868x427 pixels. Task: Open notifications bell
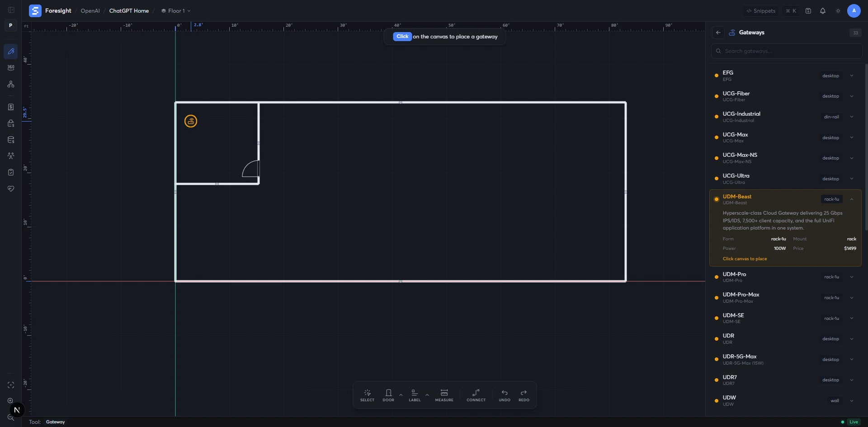point(823,11)
